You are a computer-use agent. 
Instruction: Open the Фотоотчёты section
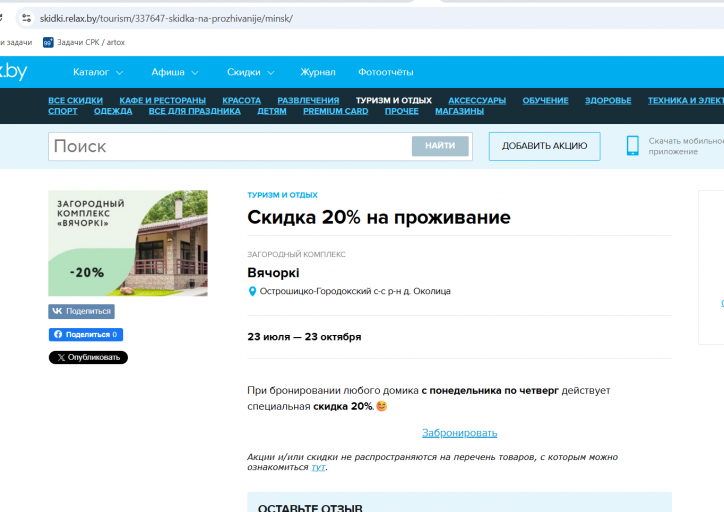click(x=386, y=72)
